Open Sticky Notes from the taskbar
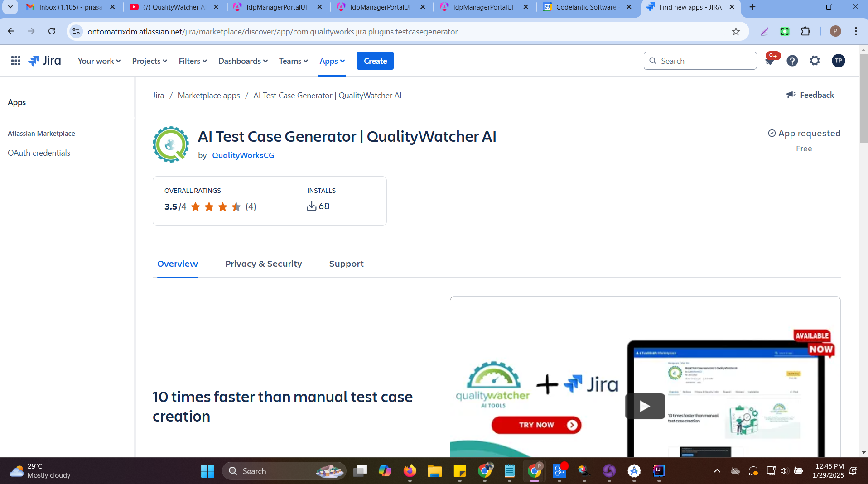The height and width of the screenshot is (484, 868). (459, 471)
